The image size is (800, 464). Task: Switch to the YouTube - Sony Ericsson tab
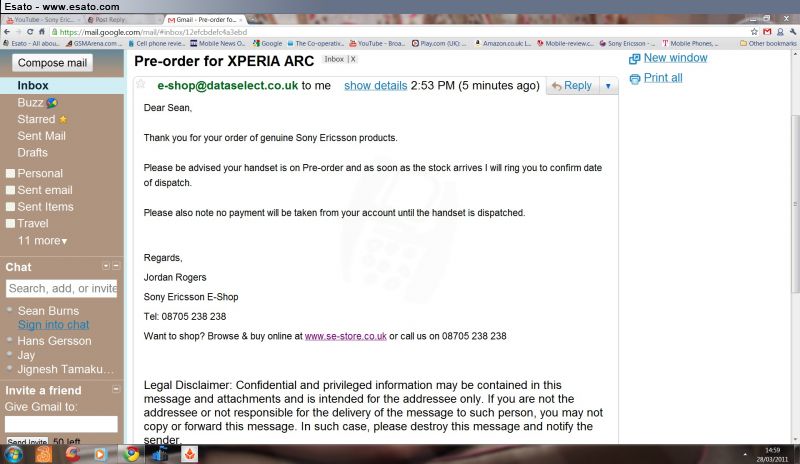coord(41,19)
